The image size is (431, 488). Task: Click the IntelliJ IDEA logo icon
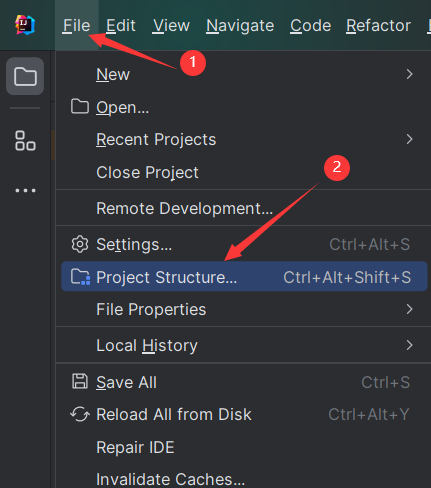[x=25, y=25]
